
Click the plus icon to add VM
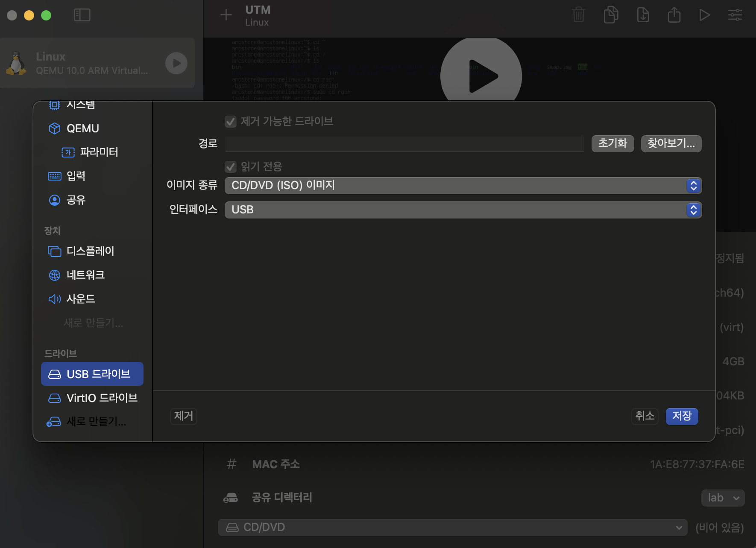pyautogui.click(x=226, y=15)
